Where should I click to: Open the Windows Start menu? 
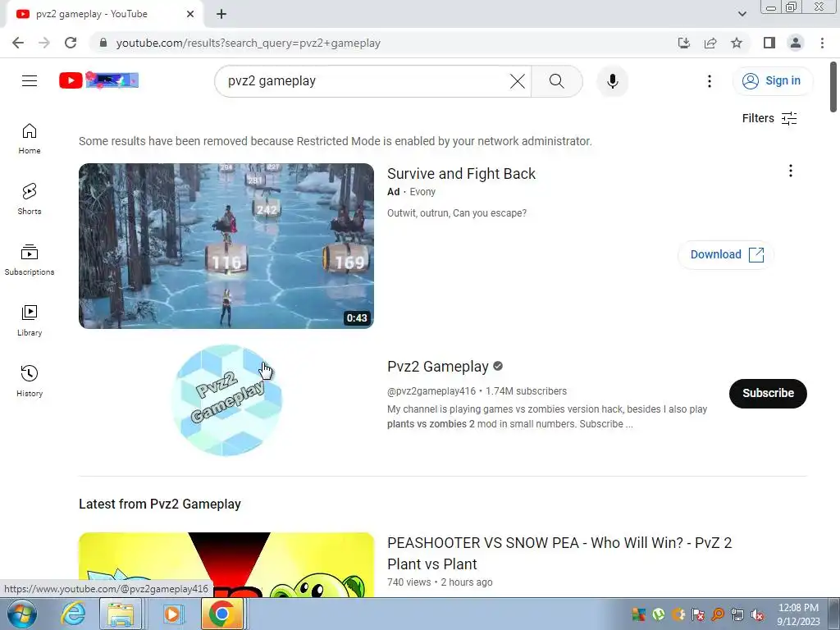[x=22, y=614]
